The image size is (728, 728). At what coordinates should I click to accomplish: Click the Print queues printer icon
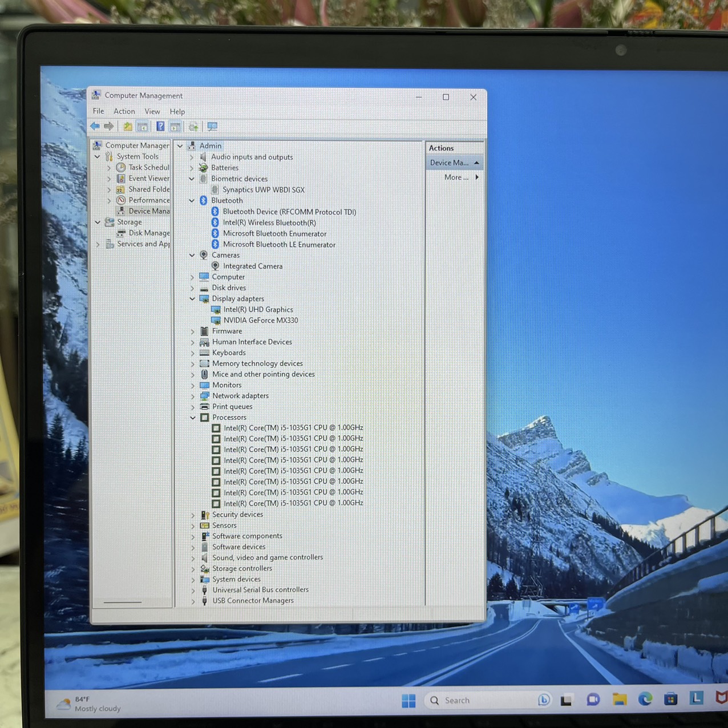(x=204, y=406)
